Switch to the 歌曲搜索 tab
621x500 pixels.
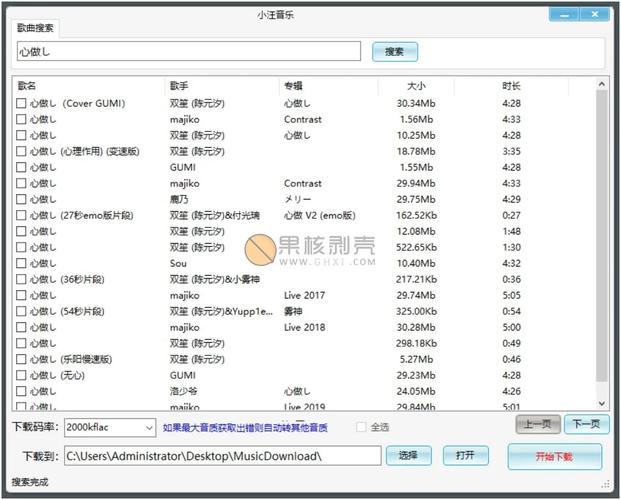(35, 28)
